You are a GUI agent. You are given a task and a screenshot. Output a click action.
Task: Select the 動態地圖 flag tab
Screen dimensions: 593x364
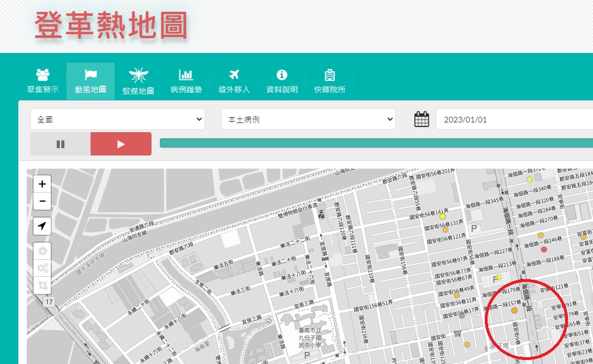(91, 81)
